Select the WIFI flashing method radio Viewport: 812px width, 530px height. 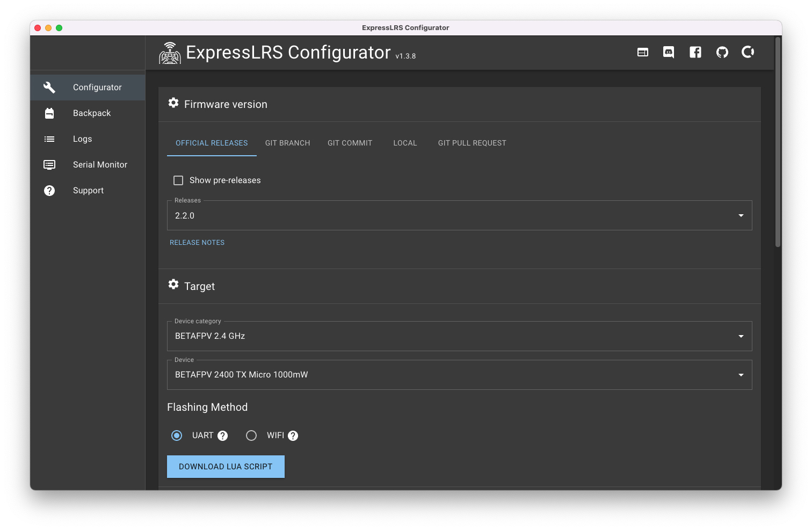coord(251,435)
